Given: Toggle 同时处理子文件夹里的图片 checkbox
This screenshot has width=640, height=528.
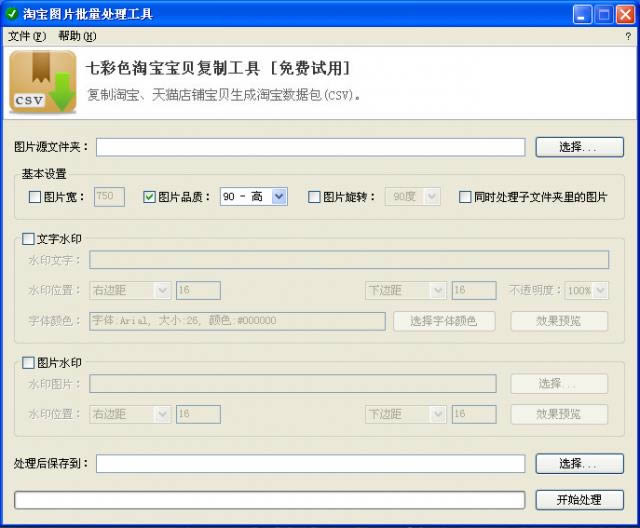Looking at the screenshot, I should point(465,197).
